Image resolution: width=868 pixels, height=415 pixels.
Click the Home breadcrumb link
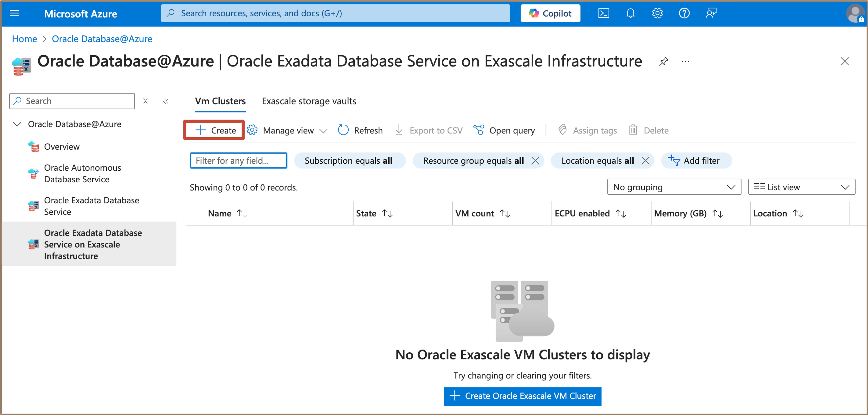point(24,39)
